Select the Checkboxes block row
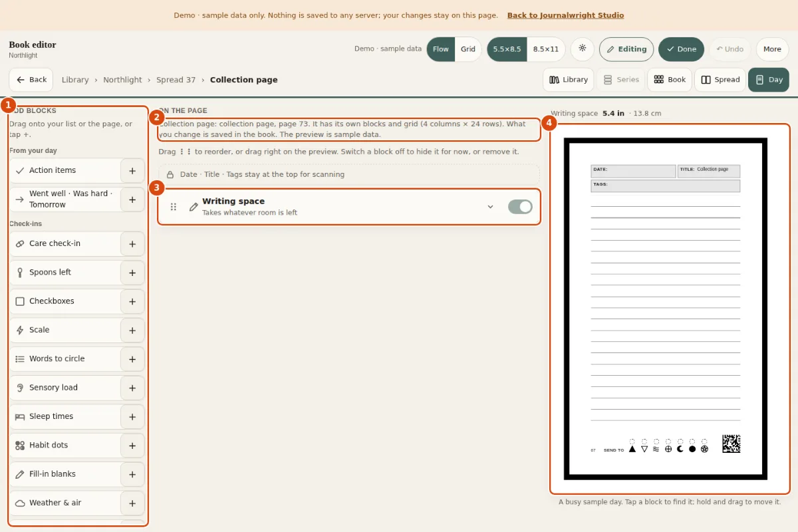798x532 pixels. [65, 301]
